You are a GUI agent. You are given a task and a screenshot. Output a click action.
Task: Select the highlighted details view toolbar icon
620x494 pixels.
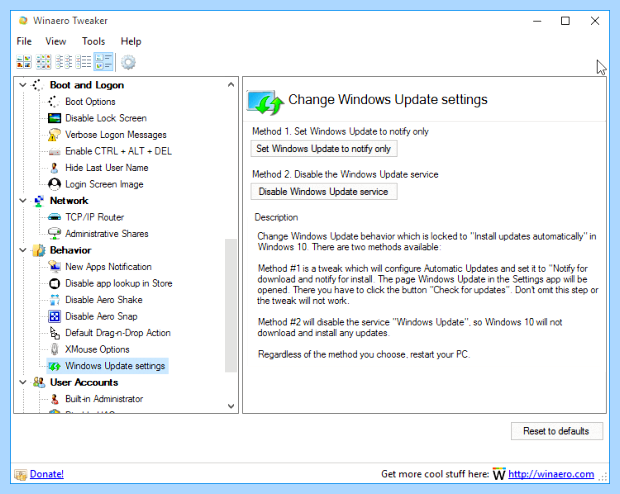tap(104, 62)
